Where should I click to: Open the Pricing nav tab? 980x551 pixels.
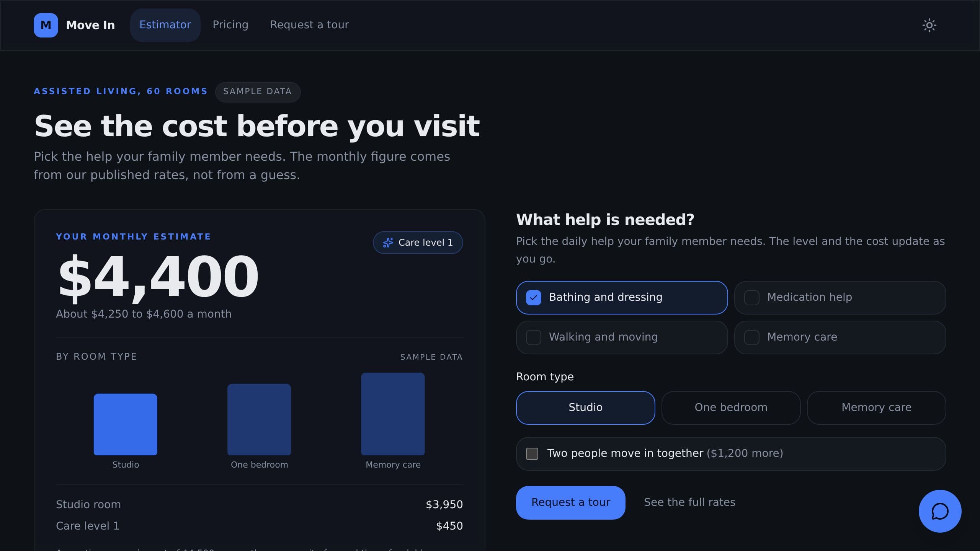230,25
